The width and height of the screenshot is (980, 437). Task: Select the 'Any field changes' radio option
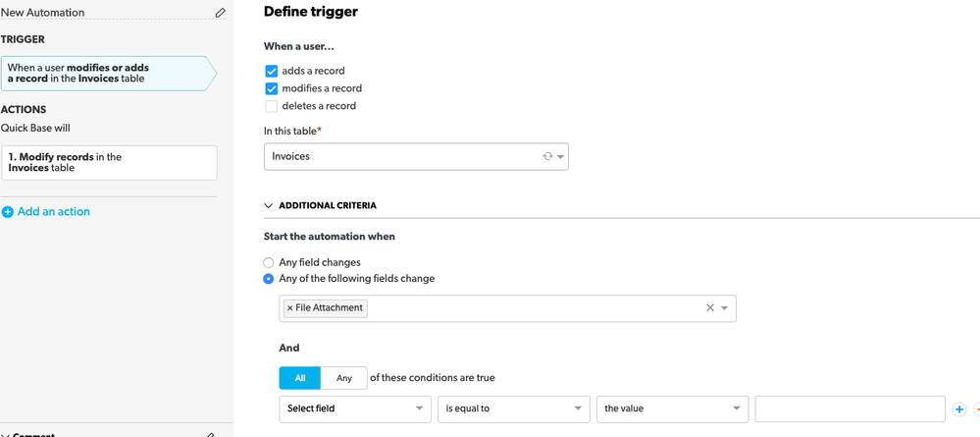tap(269, 262)
